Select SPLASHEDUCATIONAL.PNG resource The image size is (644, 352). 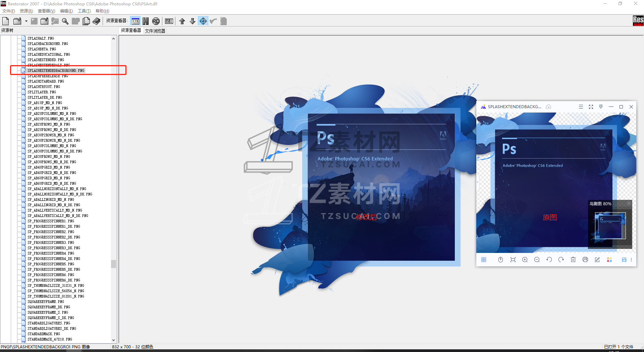click(x=49, y=54)
